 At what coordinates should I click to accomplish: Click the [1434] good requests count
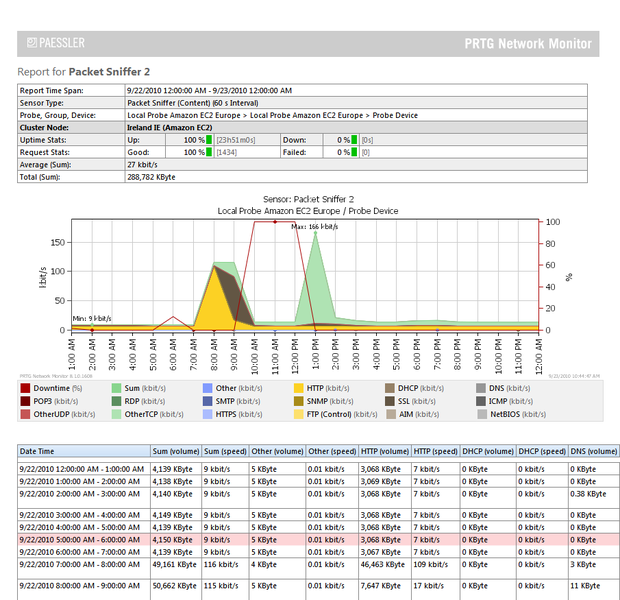[226, 152]
